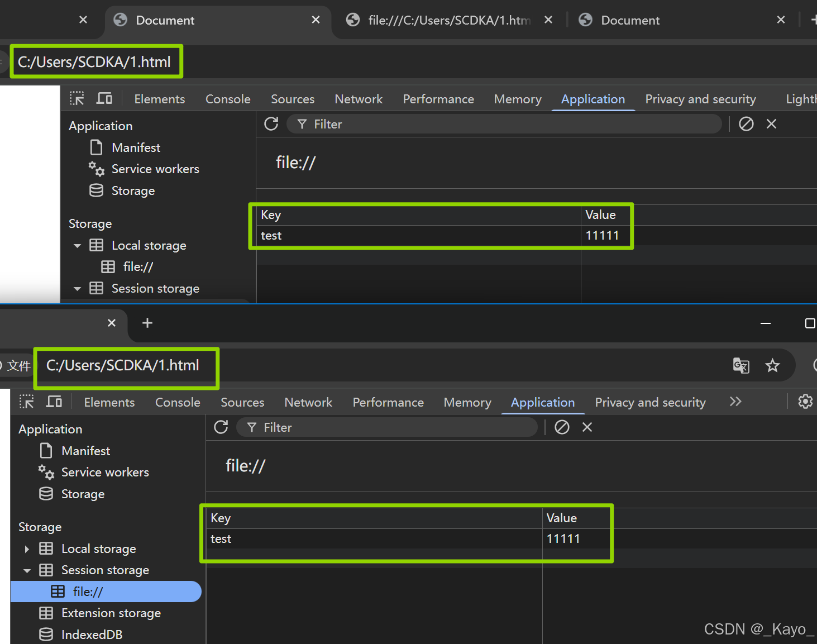The image size is (817, 644).
Task: Switch to file:///C:/Users/SCDKA/1.htm browser tab
Action: pyautogui.click(x=450, y=20)
